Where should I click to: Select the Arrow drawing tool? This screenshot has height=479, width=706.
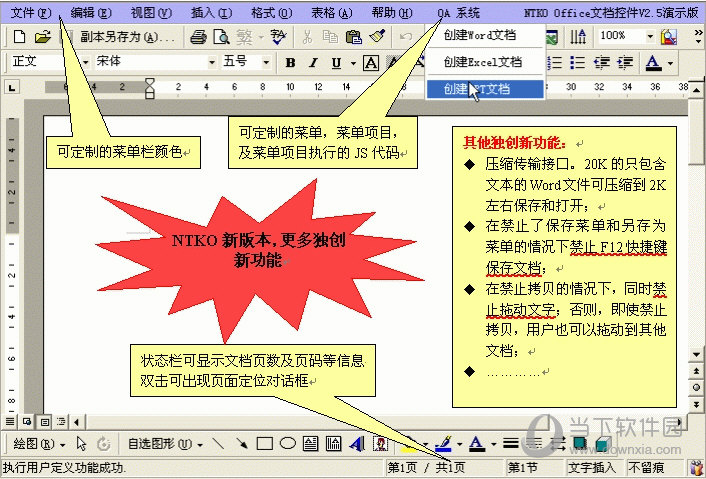242,444
